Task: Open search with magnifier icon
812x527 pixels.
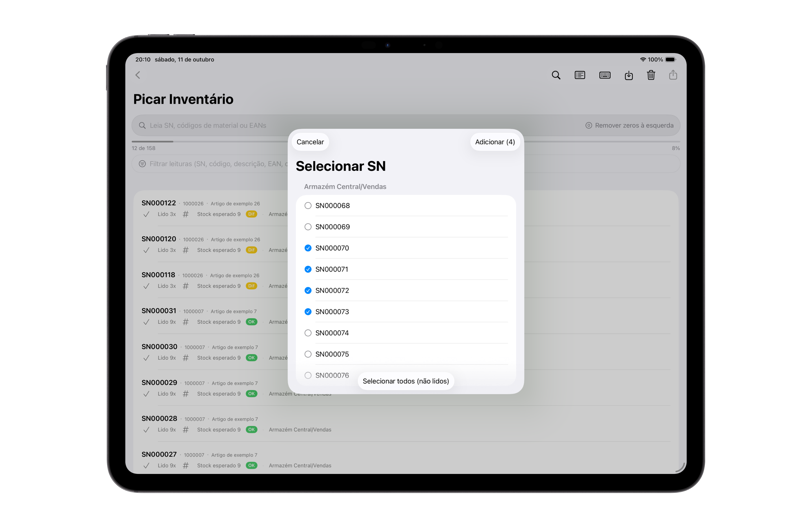Action: coord(556,75)
